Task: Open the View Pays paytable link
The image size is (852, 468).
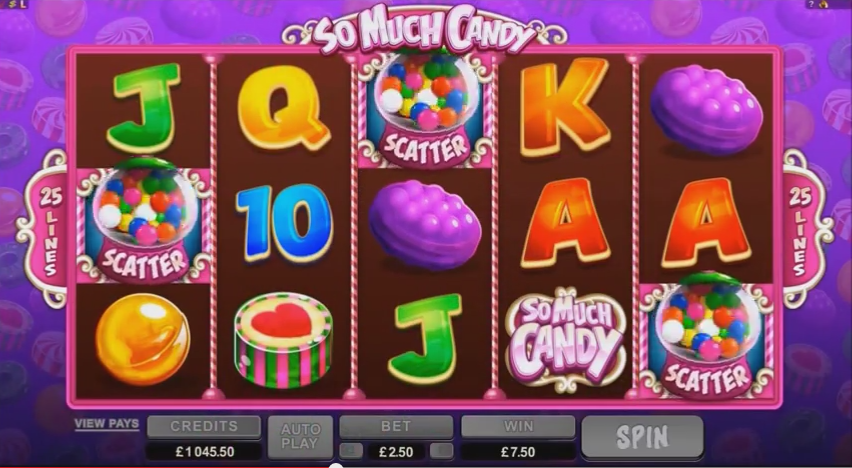Action: click(106, 423)
